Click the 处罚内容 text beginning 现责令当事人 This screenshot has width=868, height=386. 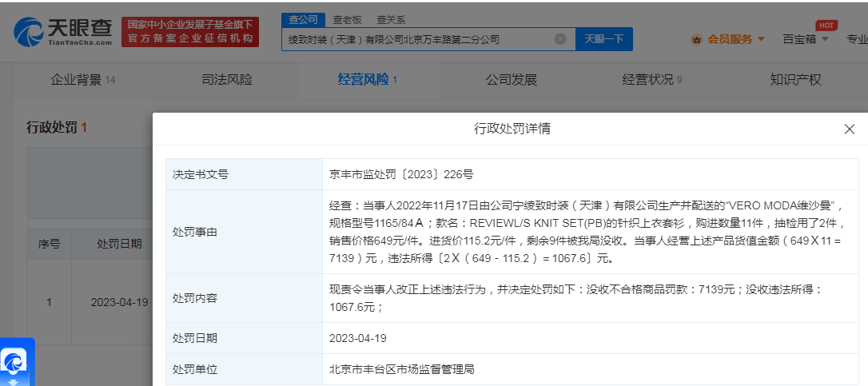(x=577, y=298)
